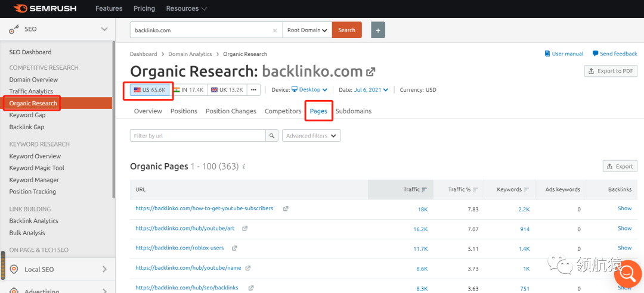Expand the Advanced filters dropdown
The image size is (644, 293).
(x=311, y=136)
